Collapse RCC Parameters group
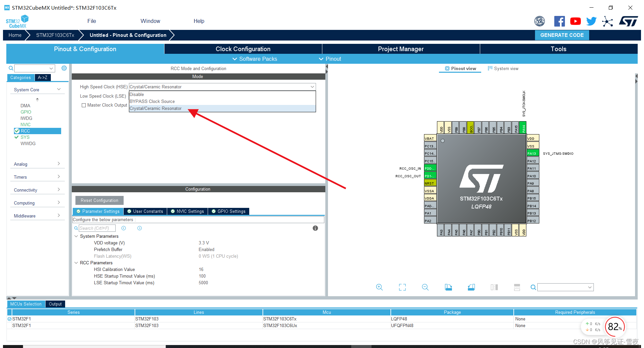The height and width of the screenshot is (348, 644). click(76, 263)
